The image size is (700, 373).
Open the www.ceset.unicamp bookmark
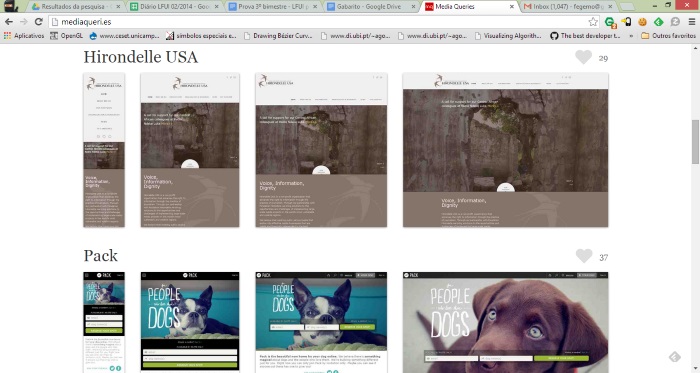click(x=124, y=36)
